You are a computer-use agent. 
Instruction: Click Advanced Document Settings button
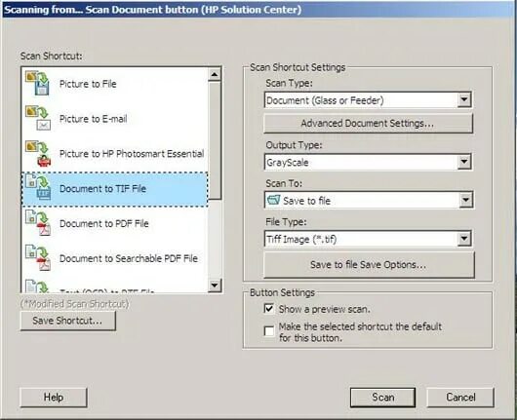coord(368,124)
